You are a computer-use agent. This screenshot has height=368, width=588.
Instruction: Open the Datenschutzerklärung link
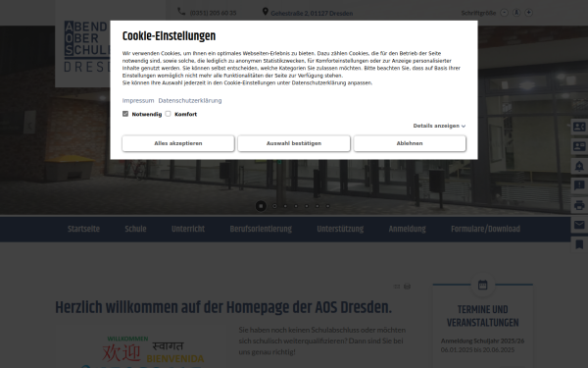[190, 101]
